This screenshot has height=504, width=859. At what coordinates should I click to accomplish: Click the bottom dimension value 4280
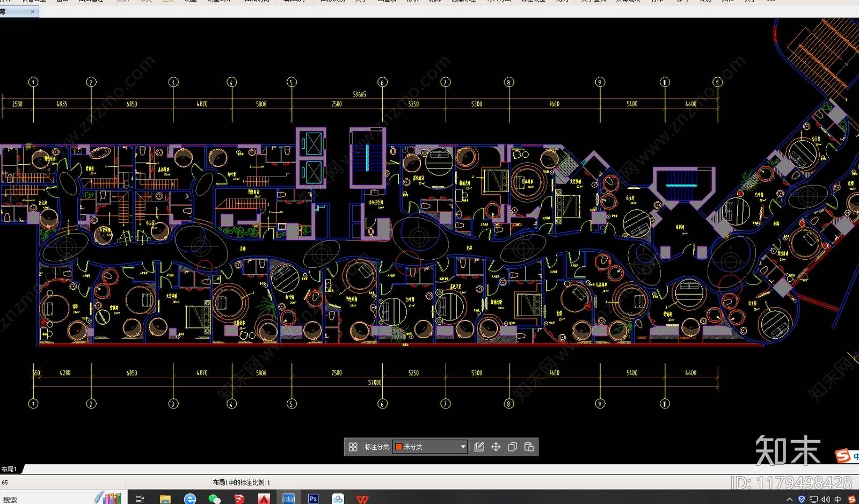coord(65,372)
